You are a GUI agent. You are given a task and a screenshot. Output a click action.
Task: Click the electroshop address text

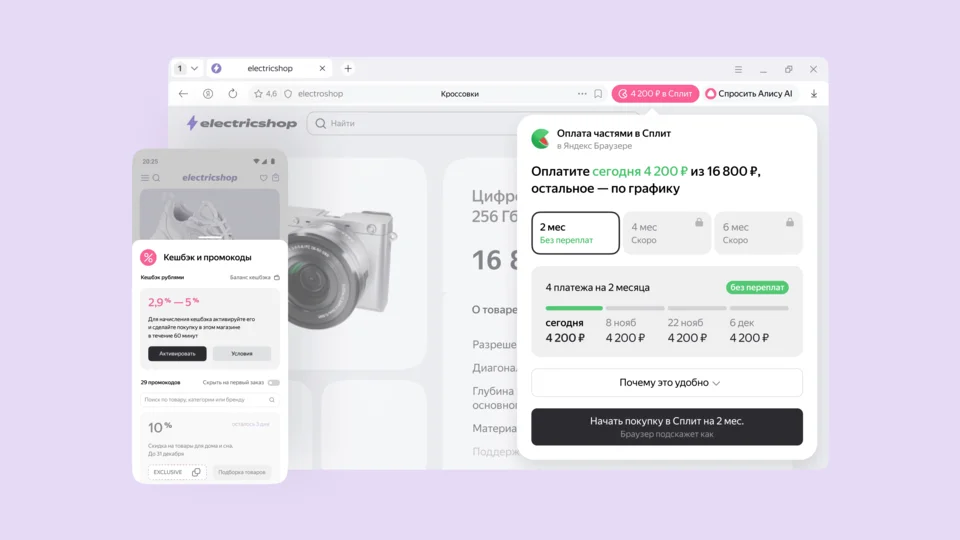point(320,94)
